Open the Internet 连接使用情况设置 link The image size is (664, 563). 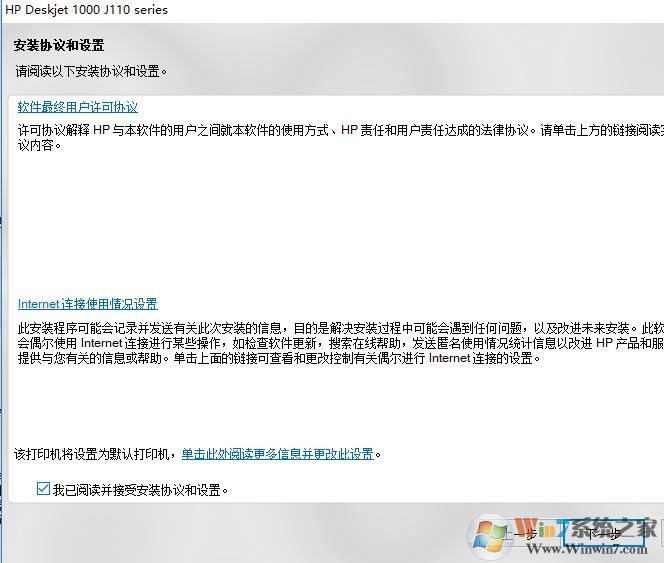(88, 304)
